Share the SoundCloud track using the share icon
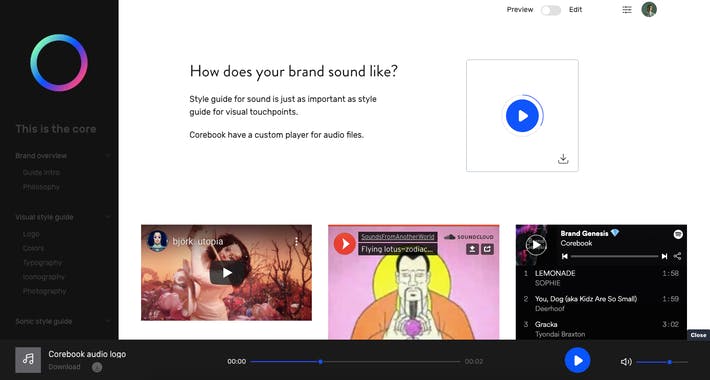The image size is (710, 380). click(487, 249)
